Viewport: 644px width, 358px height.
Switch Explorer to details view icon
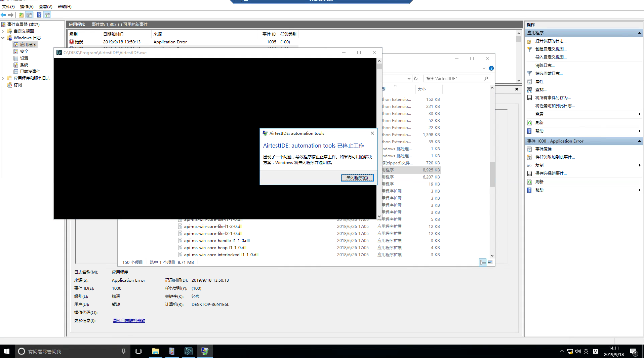pyautogui.click(x=483, y=263)
